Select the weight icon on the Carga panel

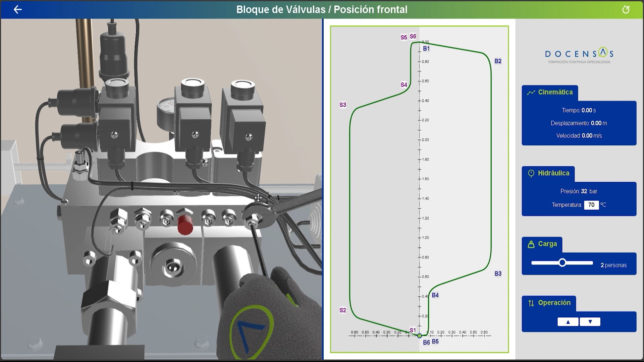pyautogui.click(x=531, y=244)
